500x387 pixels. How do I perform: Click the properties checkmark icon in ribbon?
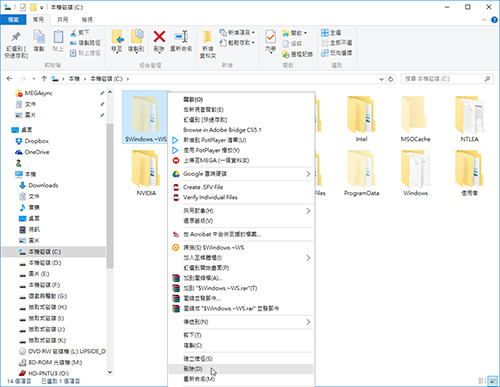pyautogui.click(x=270, y=37)
